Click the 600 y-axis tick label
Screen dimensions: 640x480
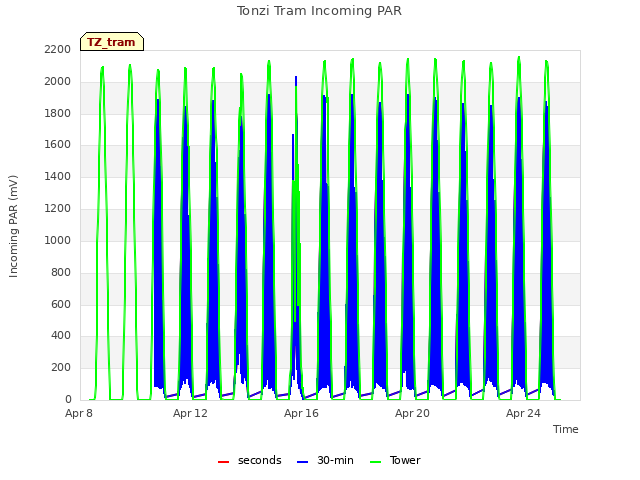[x=61, y=304]
